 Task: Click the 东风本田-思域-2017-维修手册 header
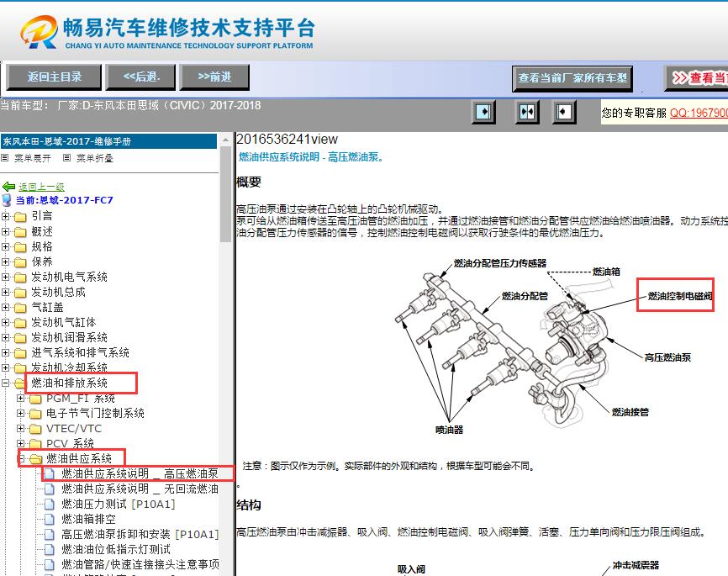point(109,141)
